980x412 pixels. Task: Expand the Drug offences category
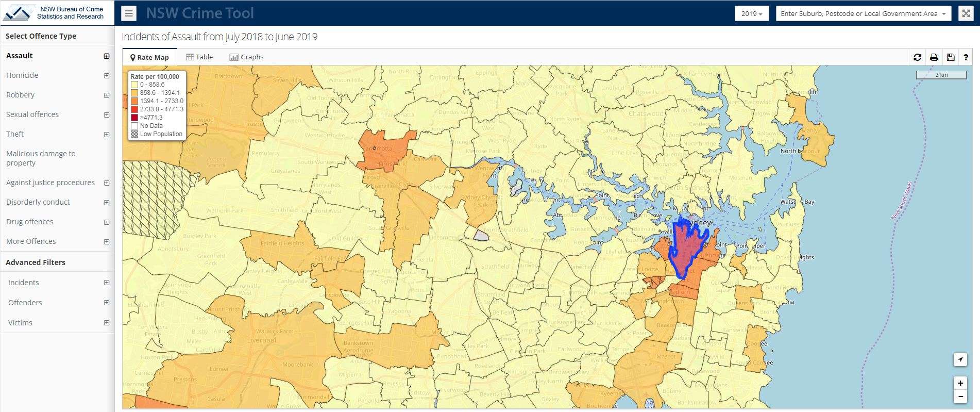[x=107, y=222]
